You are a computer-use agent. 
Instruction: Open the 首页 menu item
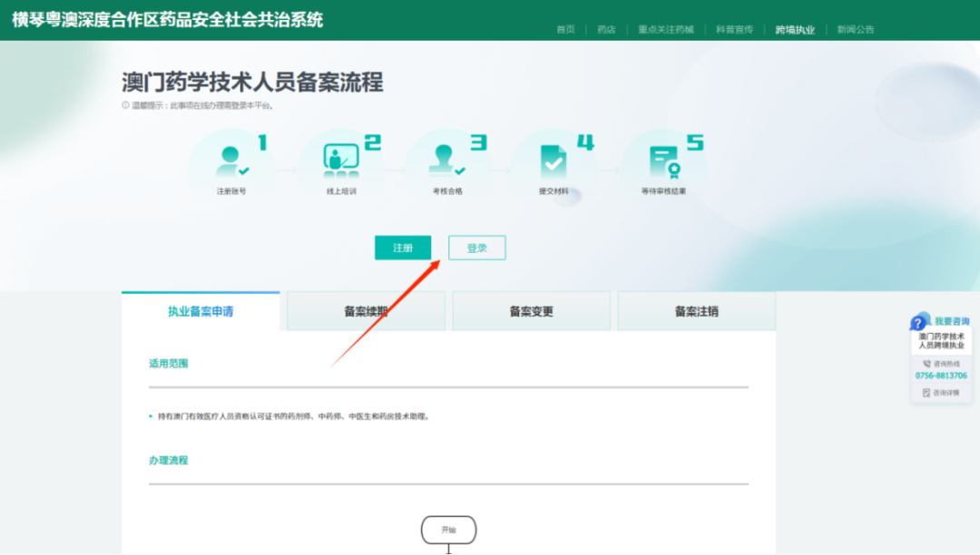[565, 28]
